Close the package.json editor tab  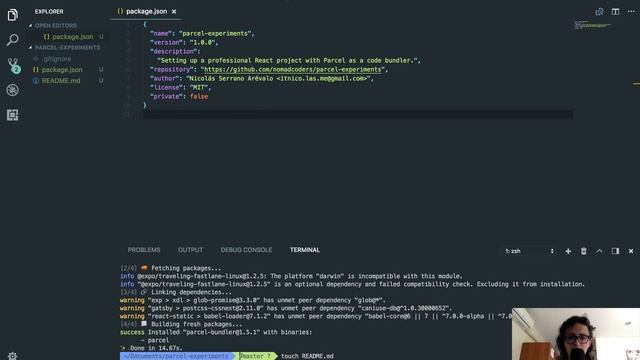(174, 11)
